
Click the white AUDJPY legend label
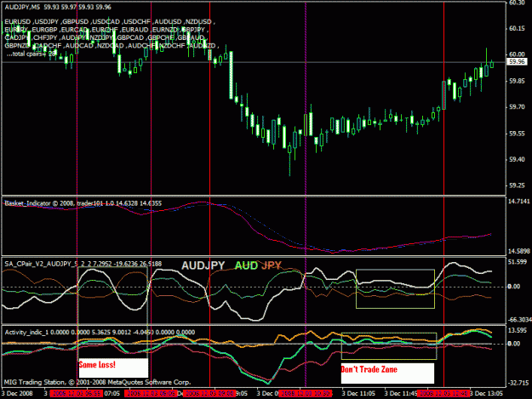(x=203, y=265)
